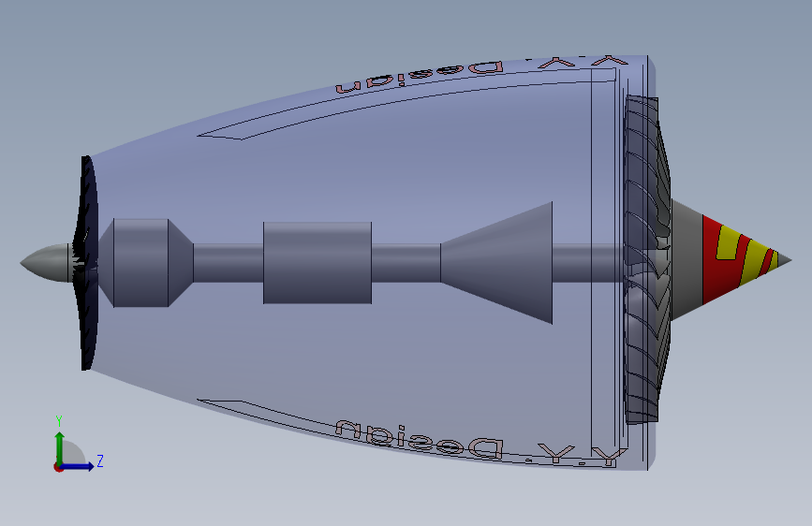This screenshot has height=526, width=812.
Task: Click the blue Z axis of the triad
Action: [x=78, y=466]
